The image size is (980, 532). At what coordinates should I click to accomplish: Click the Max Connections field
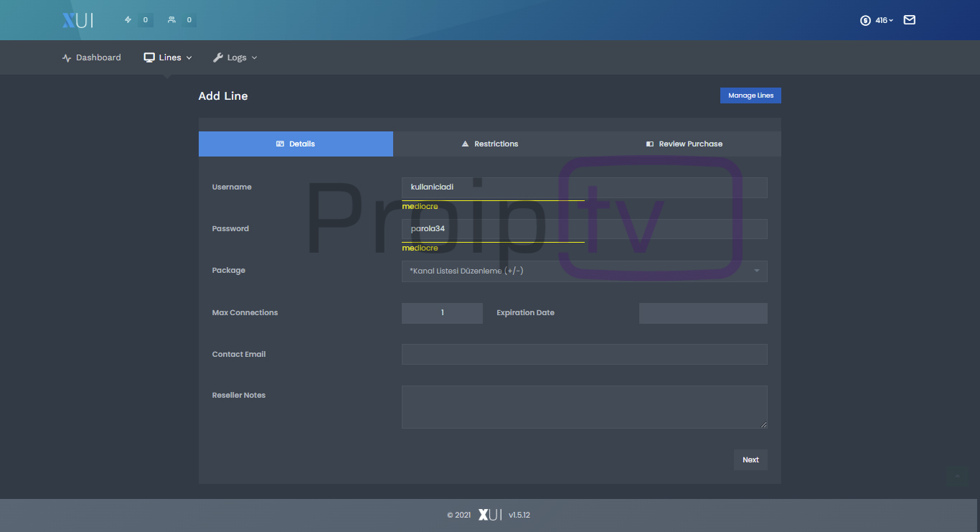click(442, 313)
